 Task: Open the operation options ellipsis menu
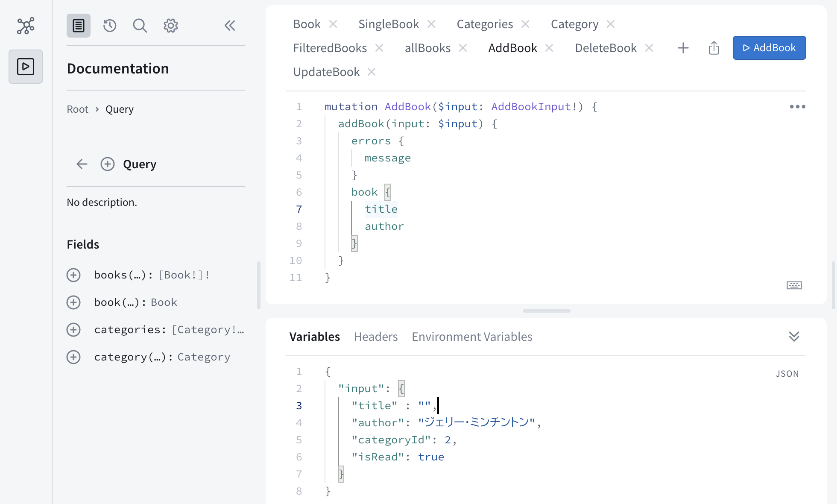[x=797, y=107]
